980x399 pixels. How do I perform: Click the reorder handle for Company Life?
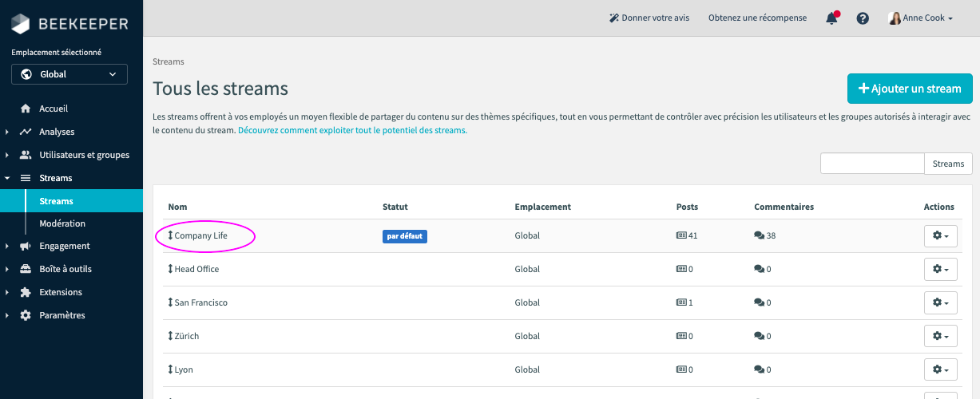[x=170, y=235]
